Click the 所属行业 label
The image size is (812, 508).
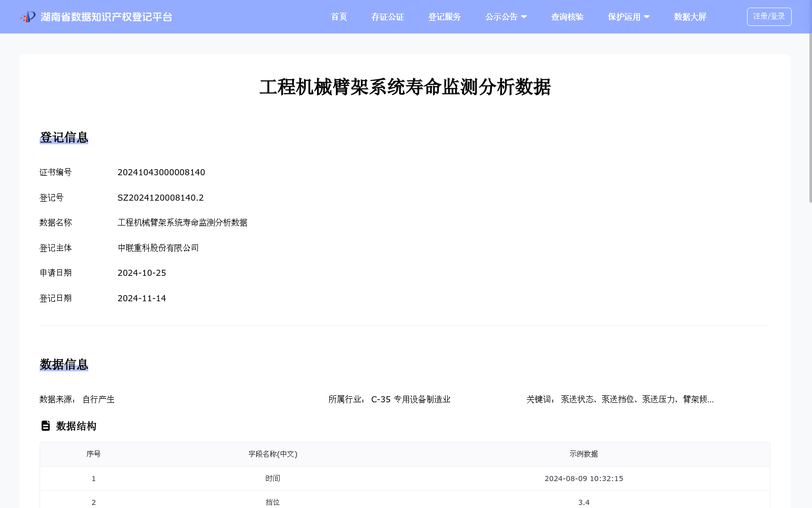pyautogui.click(x=347, y=399)
